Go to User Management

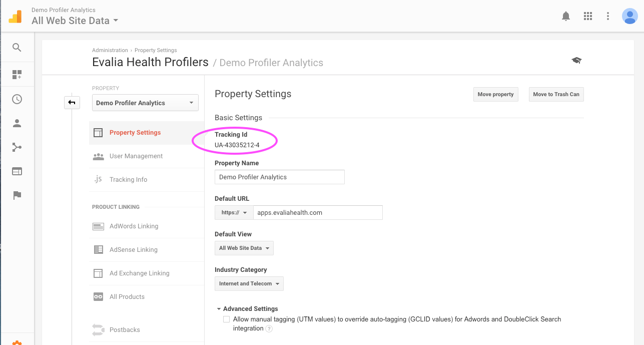pos(136,156)
